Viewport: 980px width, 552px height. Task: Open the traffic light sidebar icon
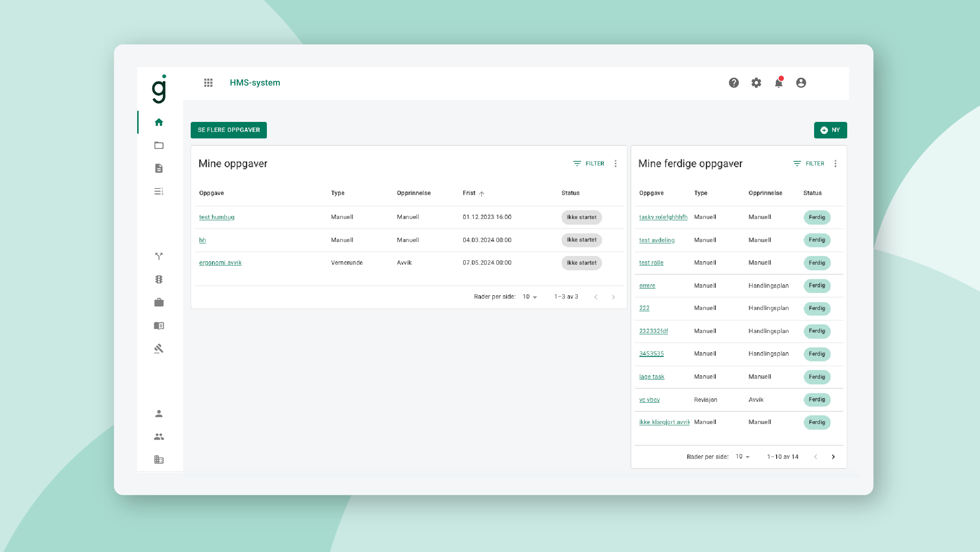point(159,279)
